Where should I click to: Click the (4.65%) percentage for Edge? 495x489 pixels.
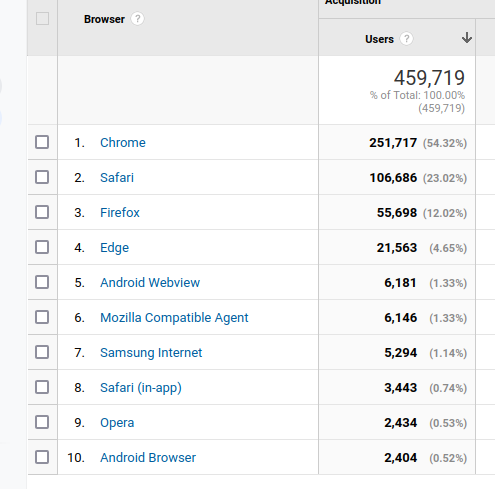pos(448,248)
